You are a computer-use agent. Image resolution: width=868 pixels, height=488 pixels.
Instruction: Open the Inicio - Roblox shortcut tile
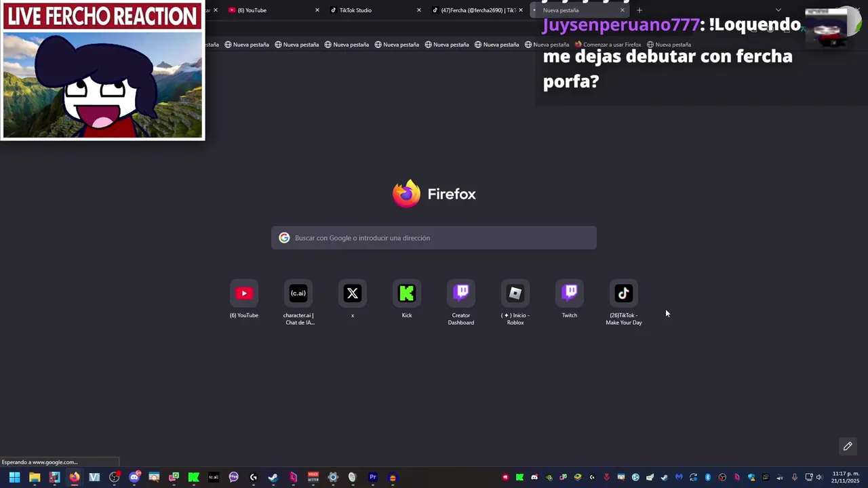pos(515,303)
